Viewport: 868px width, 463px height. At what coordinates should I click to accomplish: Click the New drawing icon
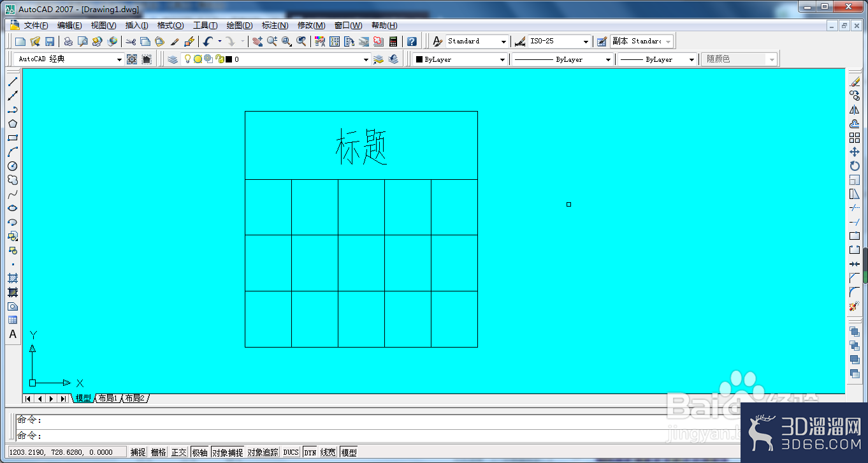tap(20, 41)
